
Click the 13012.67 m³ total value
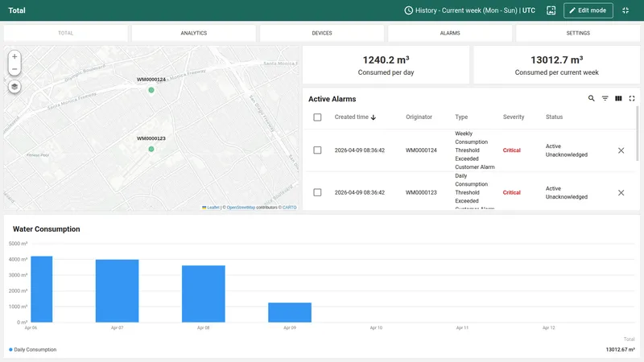click(620, 350)
